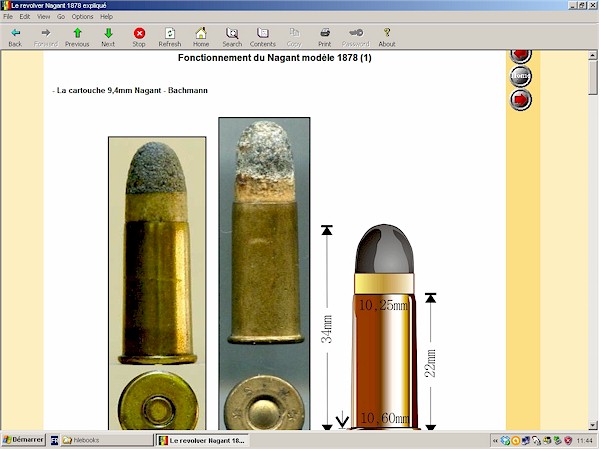Click the taskbar clock showing 11:44
600x450 pixels.
[584, 441]
